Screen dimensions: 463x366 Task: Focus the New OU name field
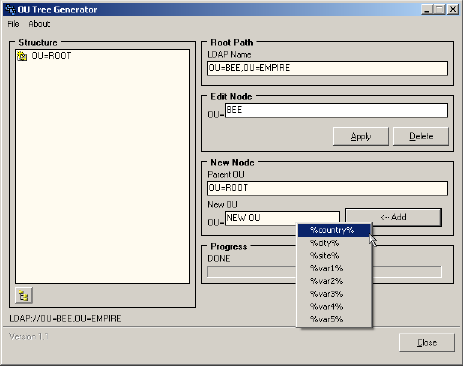pyautogui.click(x=282, y=218)
